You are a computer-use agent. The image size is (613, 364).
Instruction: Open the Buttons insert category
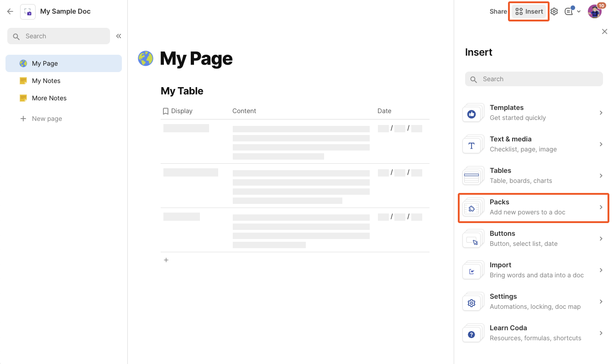click(533, 239)
